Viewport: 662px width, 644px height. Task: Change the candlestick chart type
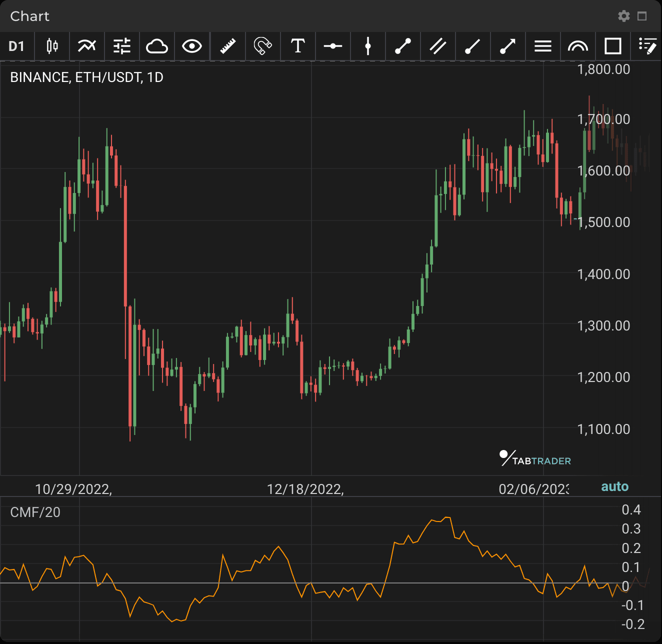[x=52, y=46]
